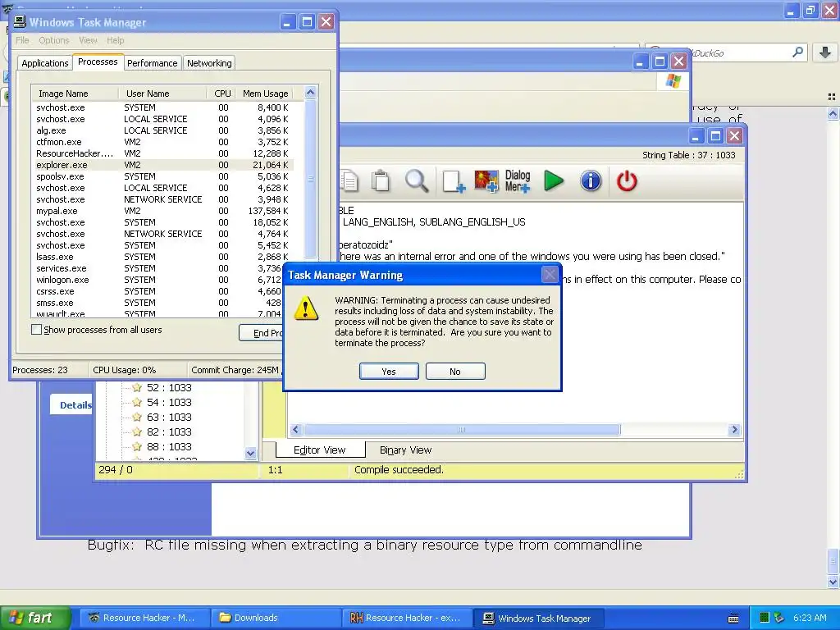
Task: Open the Applications tab in Task Manager
Action: click(x=45, y=62)
